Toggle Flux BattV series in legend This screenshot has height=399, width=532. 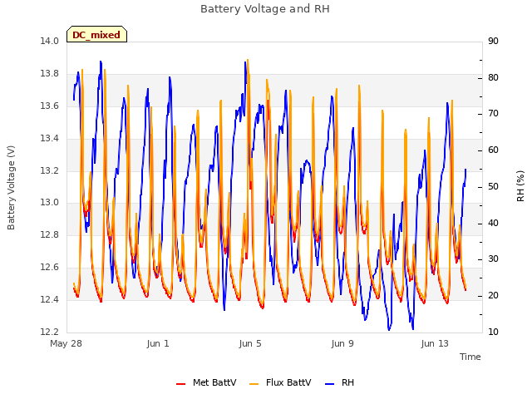click(280, 382)
